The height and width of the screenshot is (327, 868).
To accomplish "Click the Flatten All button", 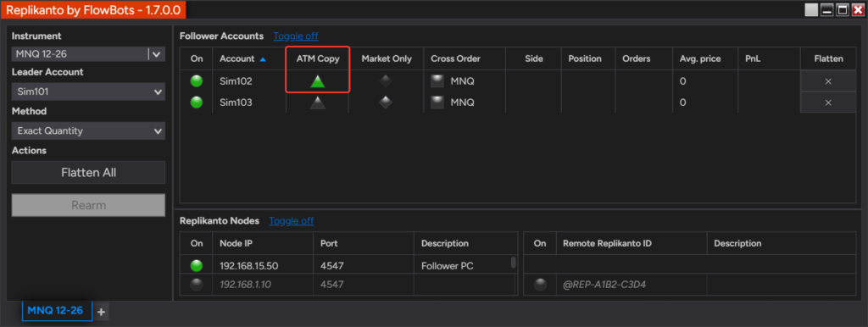I will click(88, 173).
